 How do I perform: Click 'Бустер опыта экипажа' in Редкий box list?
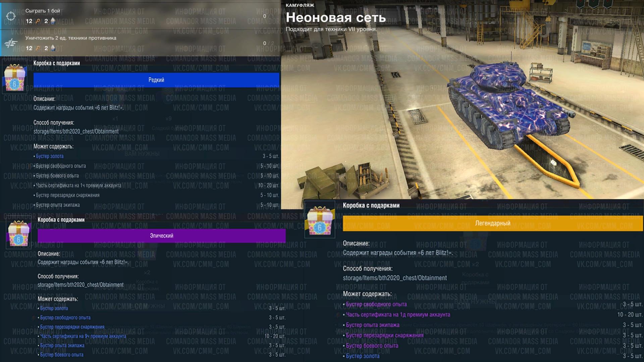[x=58, y=205]
